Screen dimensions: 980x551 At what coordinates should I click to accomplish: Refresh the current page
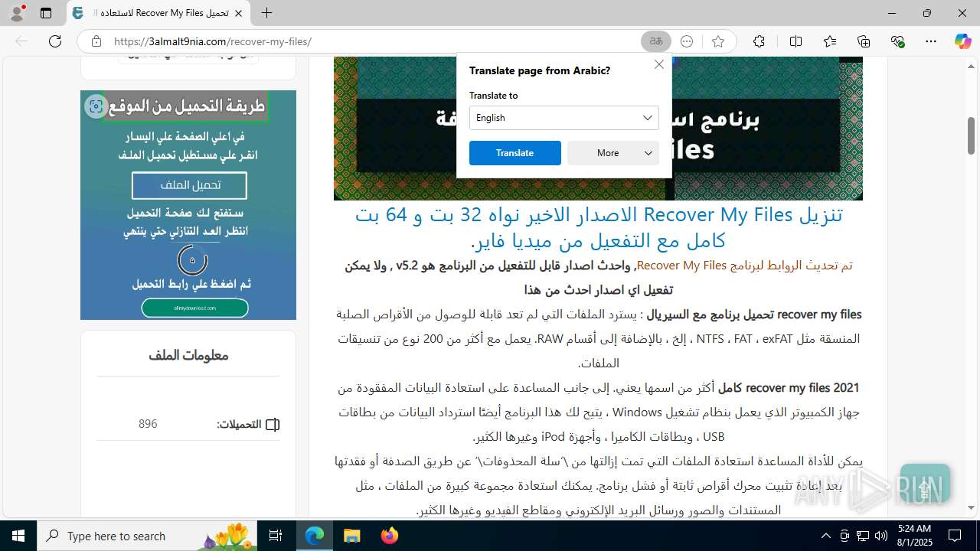[55, 41]
